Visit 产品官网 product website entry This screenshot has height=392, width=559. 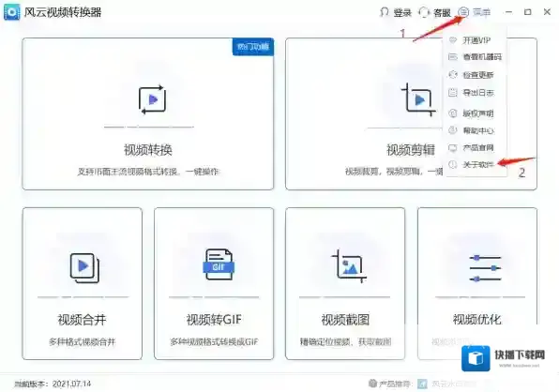tap(475, 148)
